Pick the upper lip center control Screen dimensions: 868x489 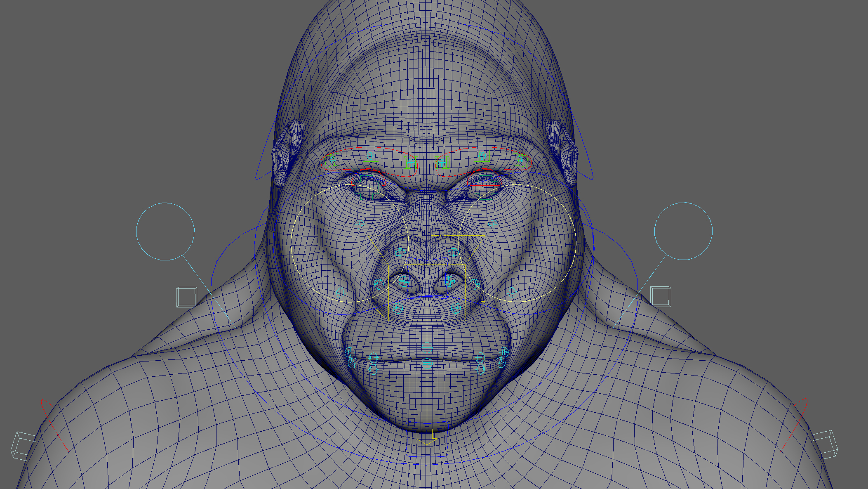pos(427,348)
